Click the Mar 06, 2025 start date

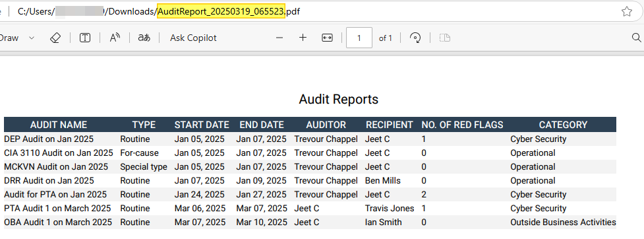[x=200, y=209]
